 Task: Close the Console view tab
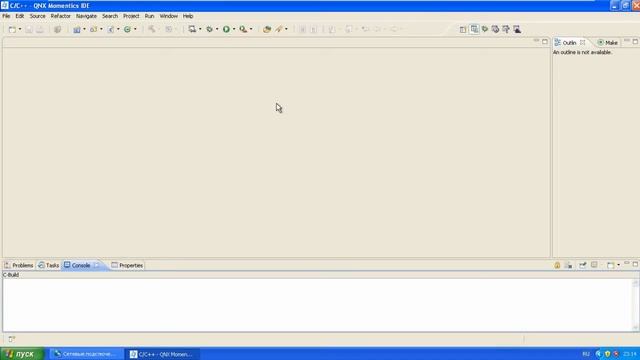97,265
